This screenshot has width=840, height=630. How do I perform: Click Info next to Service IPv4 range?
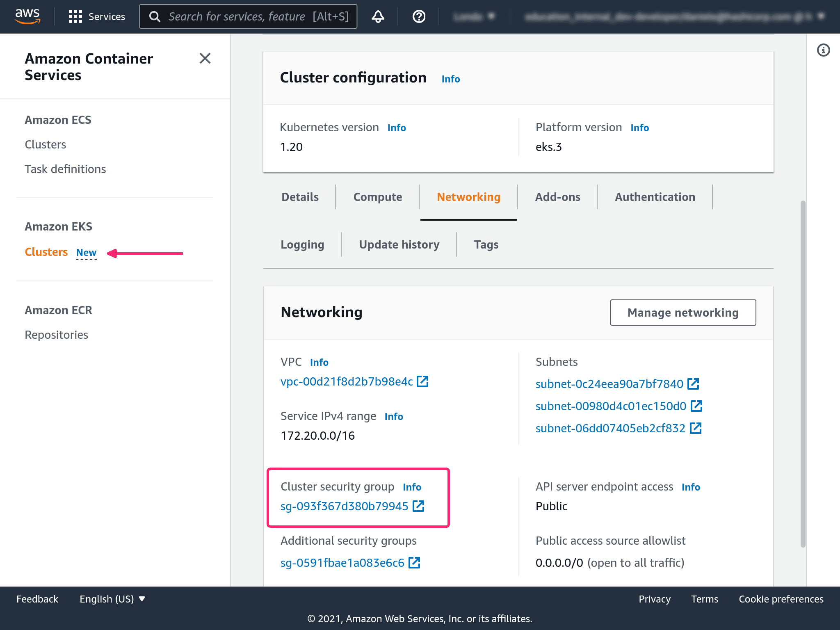coord(394,416)
